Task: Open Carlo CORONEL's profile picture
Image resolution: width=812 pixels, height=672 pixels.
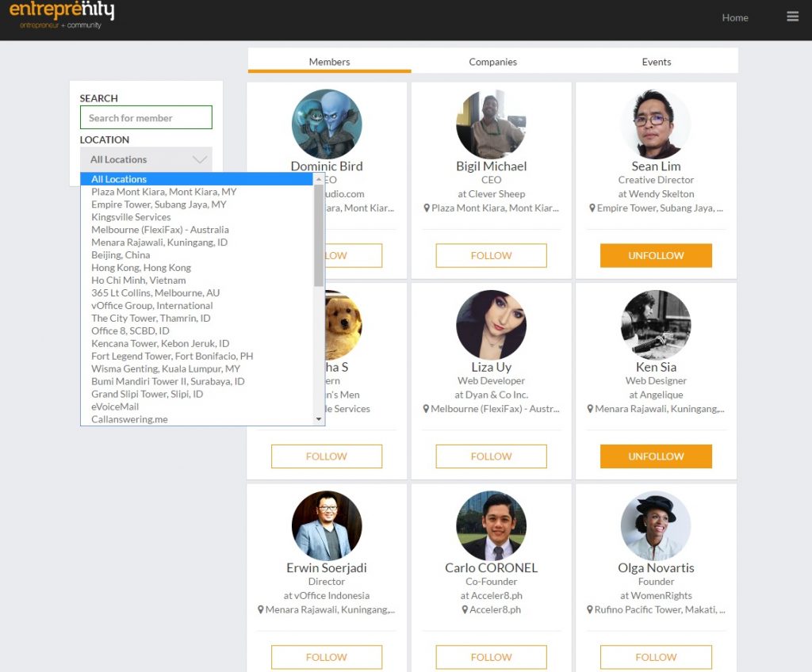Action: (491, 526)
